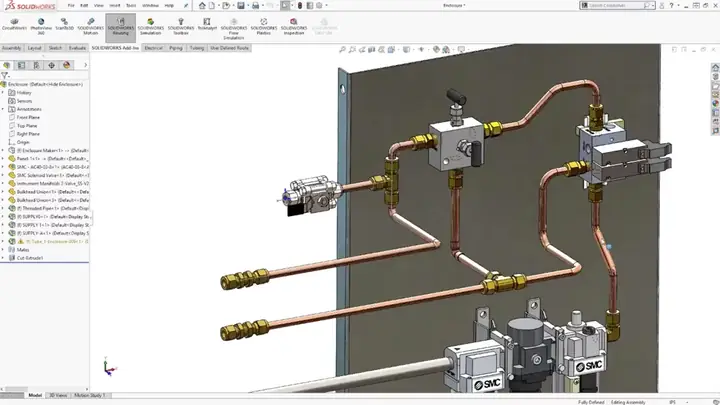Click the Edit Appearance icon

click(x=436, y=50)
